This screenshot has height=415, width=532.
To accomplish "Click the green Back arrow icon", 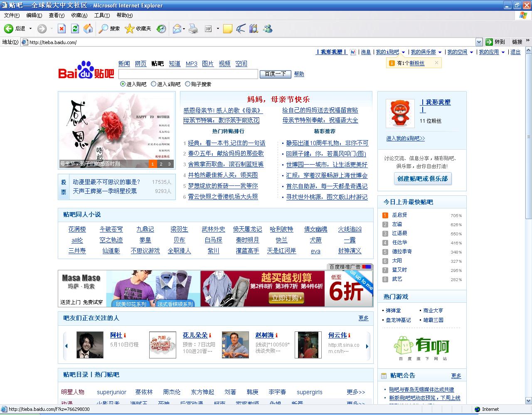I will pos(8,29).
